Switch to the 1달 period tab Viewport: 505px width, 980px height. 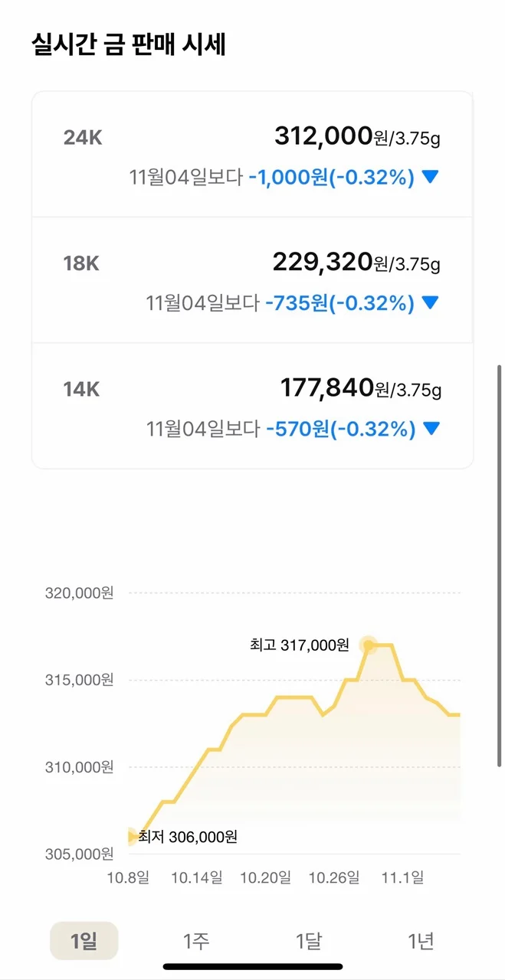pos(309,941)
